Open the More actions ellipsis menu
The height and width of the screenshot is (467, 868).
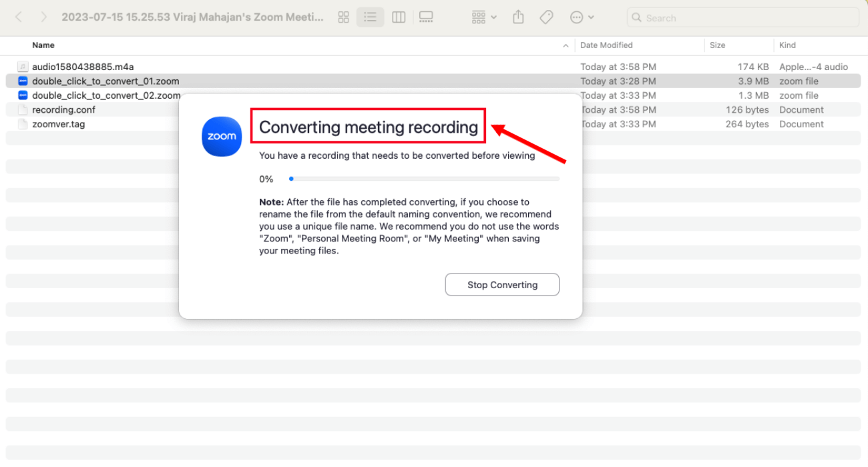pos(582,17)
